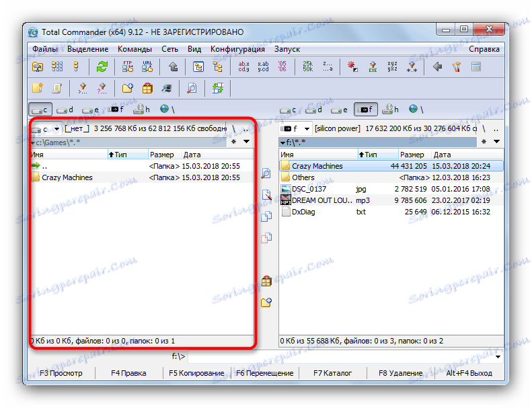The height and width of the screenshot is (408, 532).
Task: Open right panel drive dropdown showing f
Action: (x=295, y=129)
